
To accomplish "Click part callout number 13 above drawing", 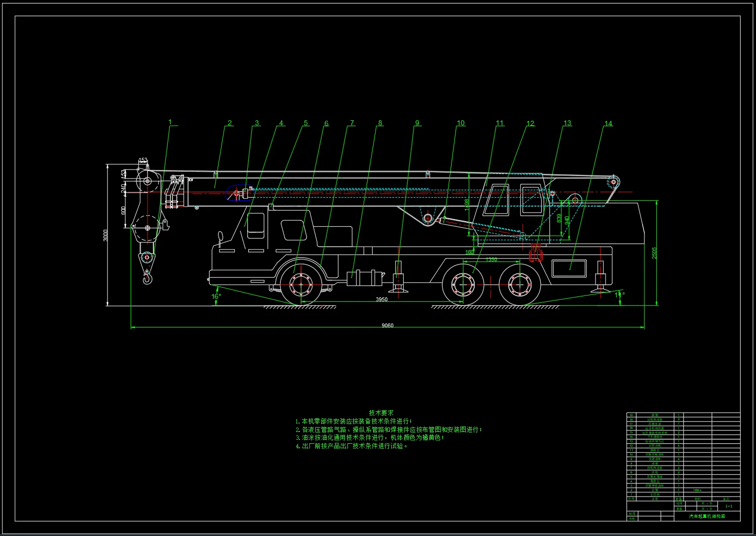I will [x=567, y=123].
